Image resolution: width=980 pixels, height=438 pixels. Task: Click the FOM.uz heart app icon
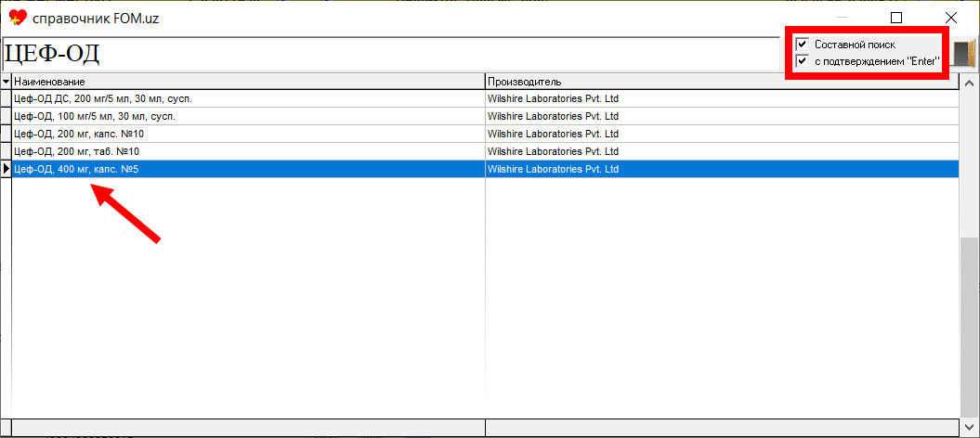point(19,18)
